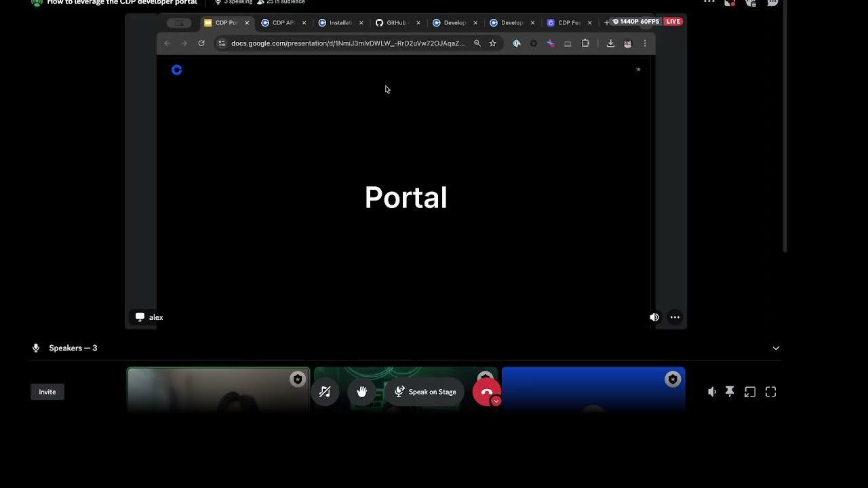Open the pop-out stream view

point(750,391)
